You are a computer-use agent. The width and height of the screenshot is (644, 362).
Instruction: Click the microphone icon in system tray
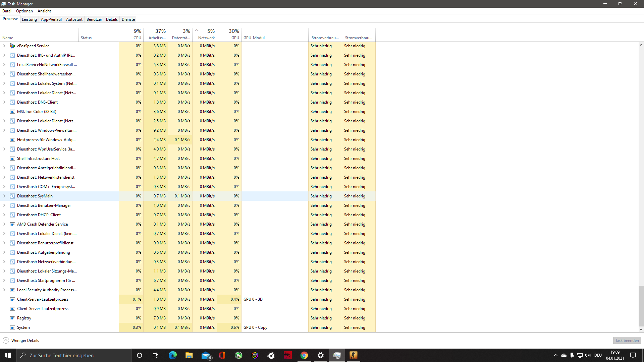(x=571, y=355)
